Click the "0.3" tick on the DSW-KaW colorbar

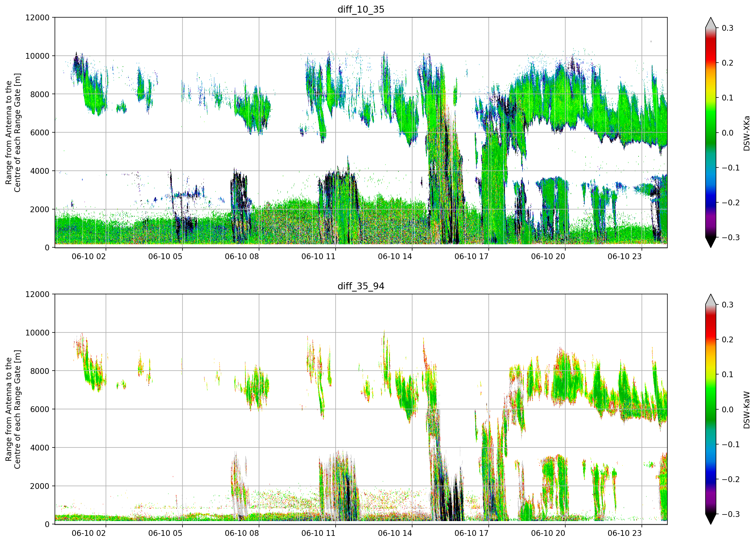[x=727, y=305]
